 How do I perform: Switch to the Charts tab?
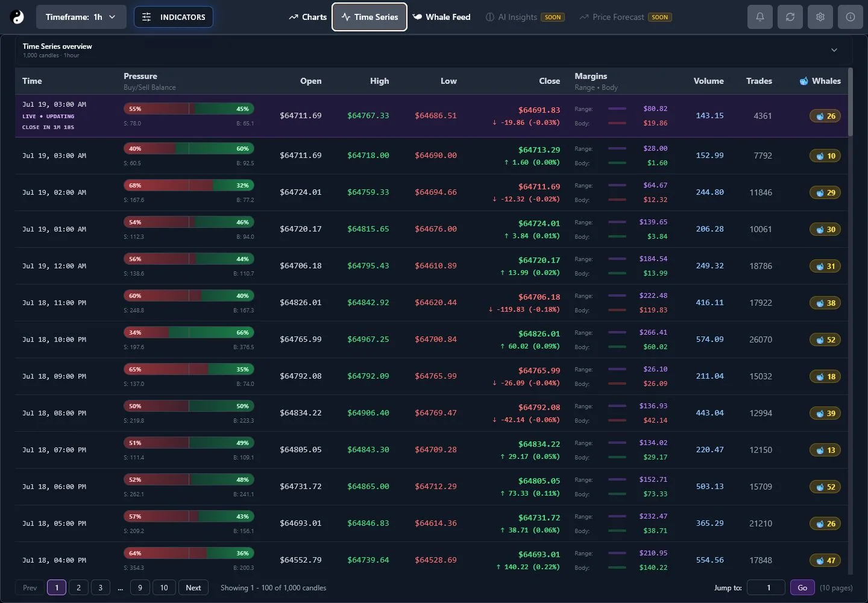(307, 17)
